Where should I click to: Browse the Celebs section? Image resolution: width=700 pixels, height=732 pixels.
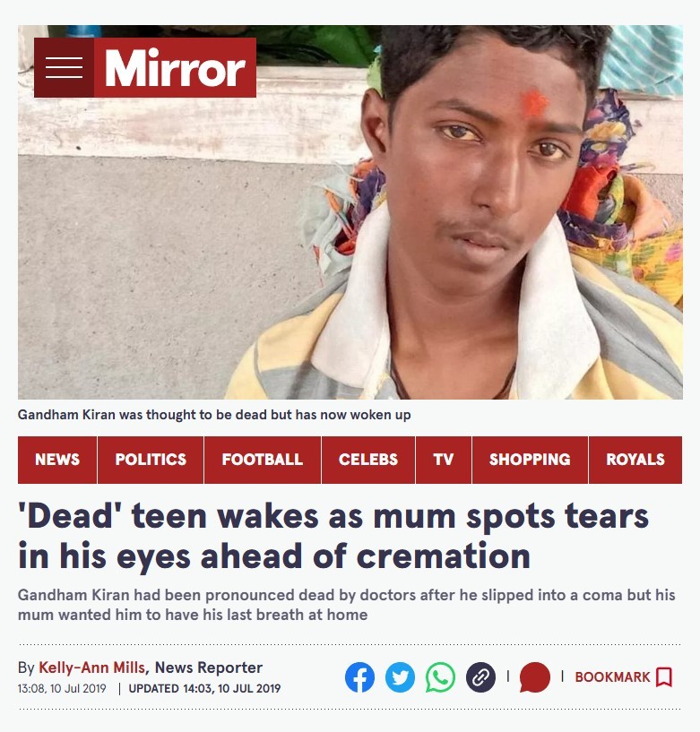pyautogui.click(x=368, y=460)
